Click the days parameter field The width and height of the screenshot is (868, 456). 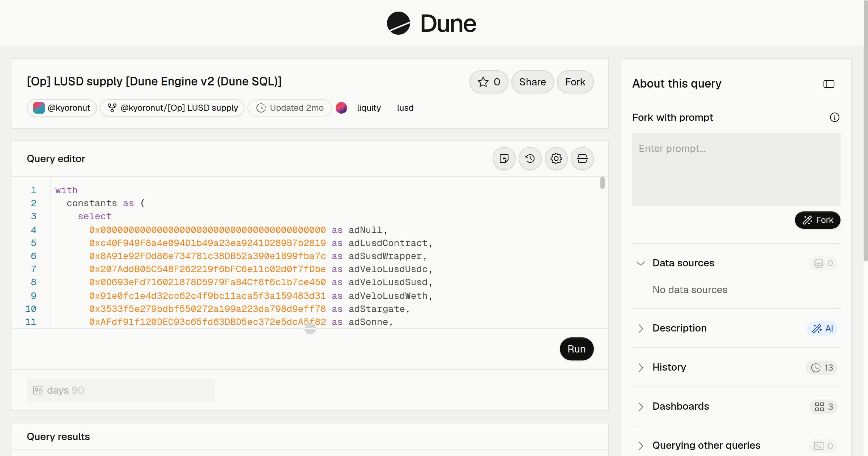click(x=121, y=390)
